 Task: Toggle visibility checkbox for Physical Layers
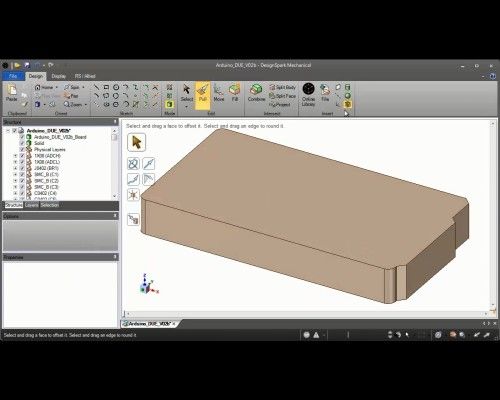(22, 149)
